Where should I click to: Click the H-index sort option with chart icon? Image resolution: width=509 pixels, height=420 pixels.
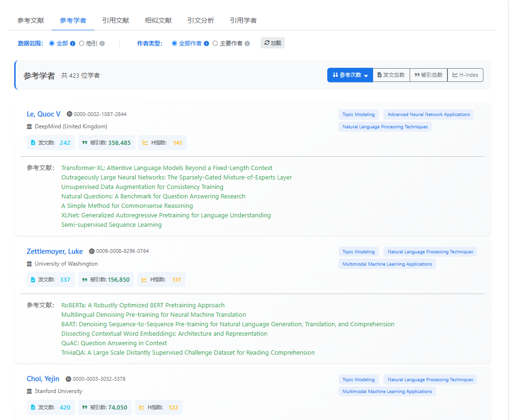click(x=465, y=75)
